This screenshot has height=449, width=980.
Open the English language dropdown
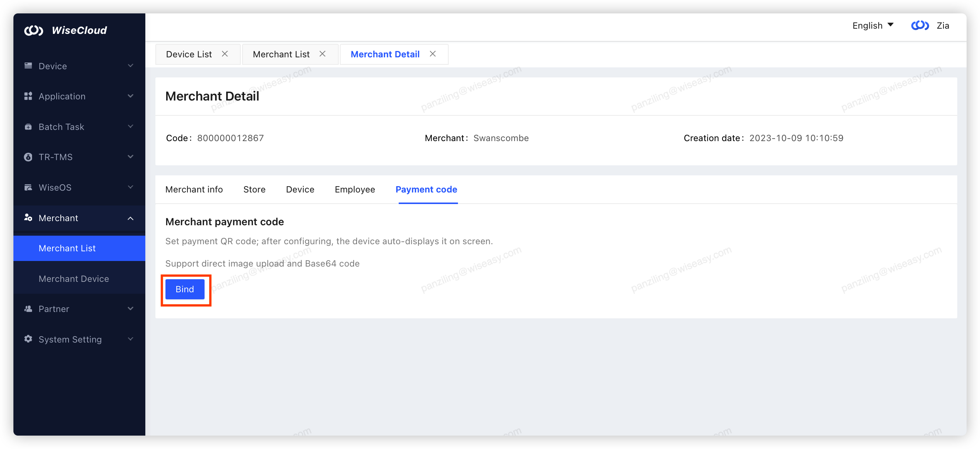pyautogui.click(x=873, y=25)
